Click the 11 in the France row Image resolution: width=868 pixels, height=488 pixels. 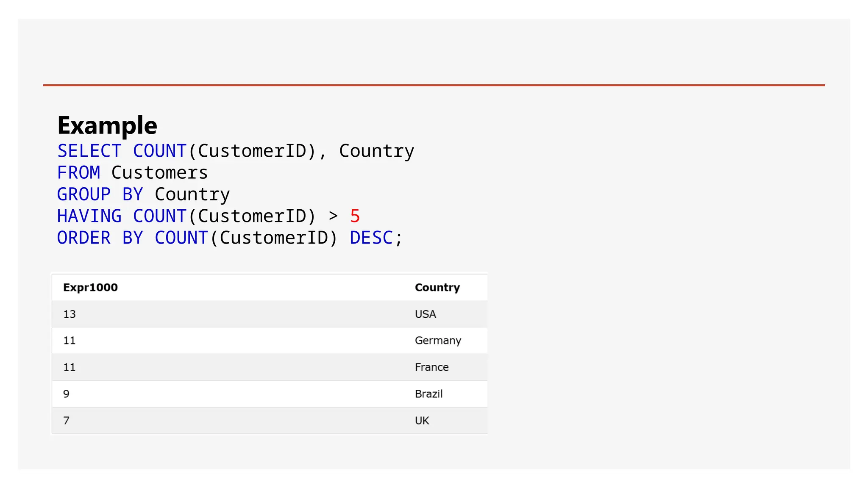70,367
